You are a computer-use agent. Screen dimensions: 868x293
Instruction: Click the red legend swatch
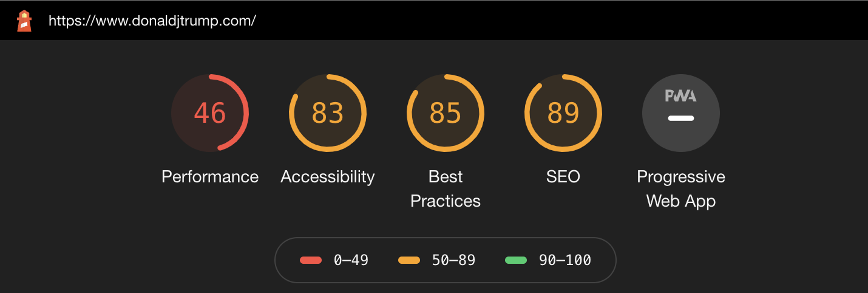311,260
